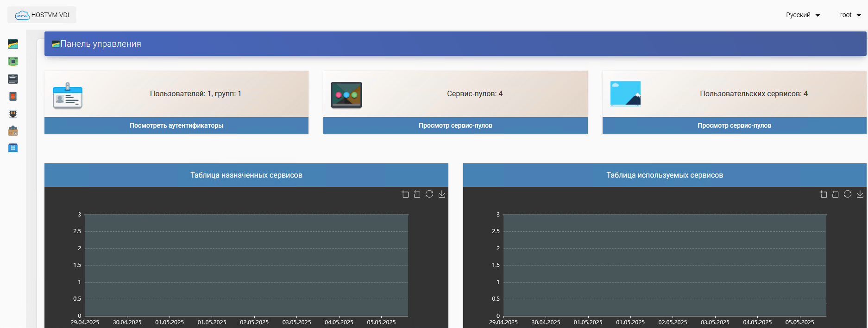Open the green chip services sidebar icon
The image size is (868, 328).
pos(13,61)
